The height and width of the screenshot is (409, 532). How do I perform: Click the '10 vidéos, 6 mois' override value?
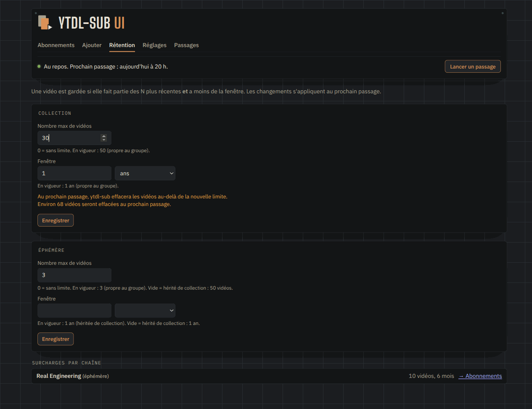(x=431, y=376)
